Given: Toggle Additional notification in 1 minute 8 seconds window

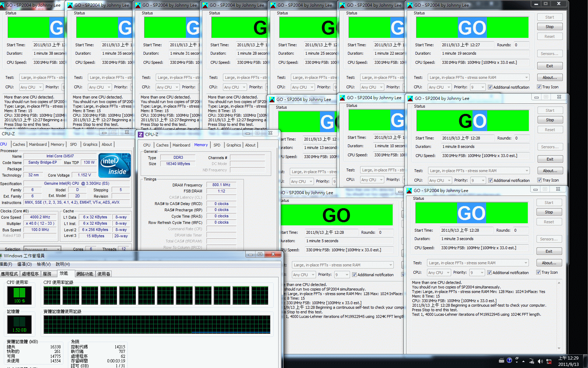Looking at the screenshot, I should coord(490,180).
